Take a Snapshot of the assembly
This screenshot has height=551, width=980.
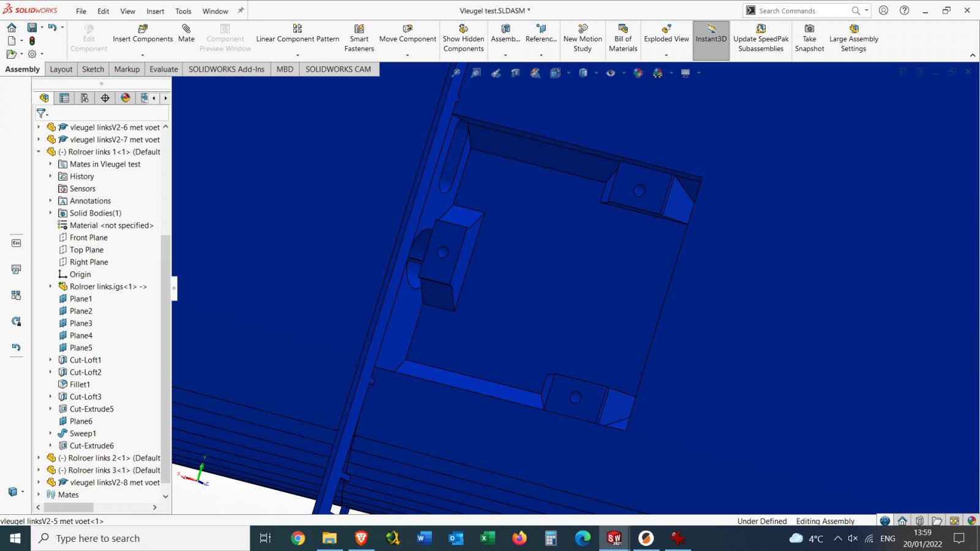[809, 38]
